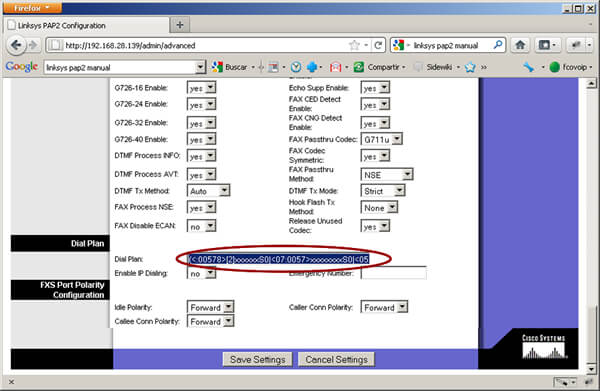
Task: Open the FAX CNG Detect Enable dropdown
Action: (x=375, y=123)
